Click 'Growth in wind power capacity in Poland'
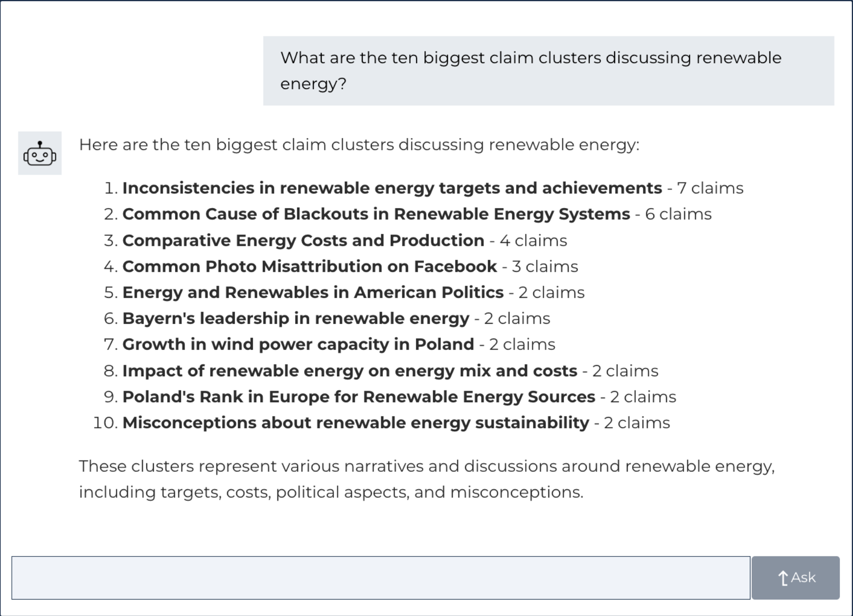The width and height of the screenshot is (853, 616). [298, 345]
